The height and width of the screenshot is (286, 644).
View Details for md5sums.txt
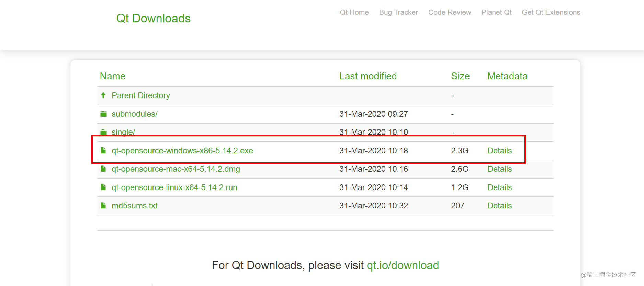(x=499, y=206)
